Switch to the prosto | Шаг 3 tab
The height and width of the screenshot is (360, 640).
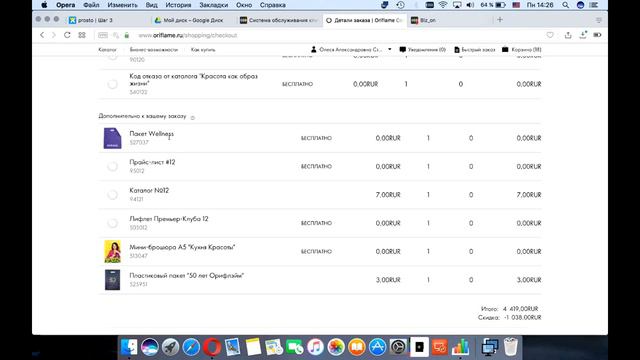tap(108, 20)
